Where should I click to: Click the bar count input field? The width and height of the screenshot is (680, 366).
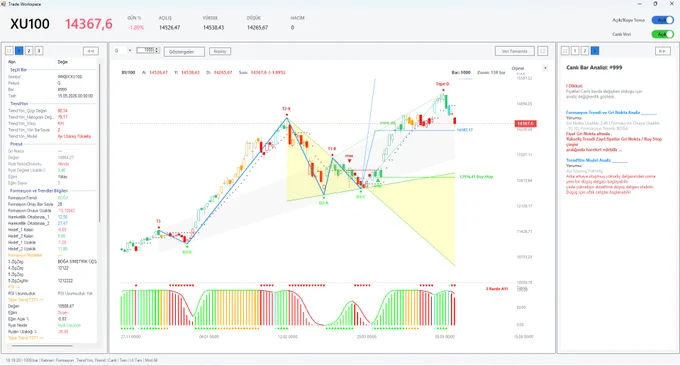click(x=146, y=50)
